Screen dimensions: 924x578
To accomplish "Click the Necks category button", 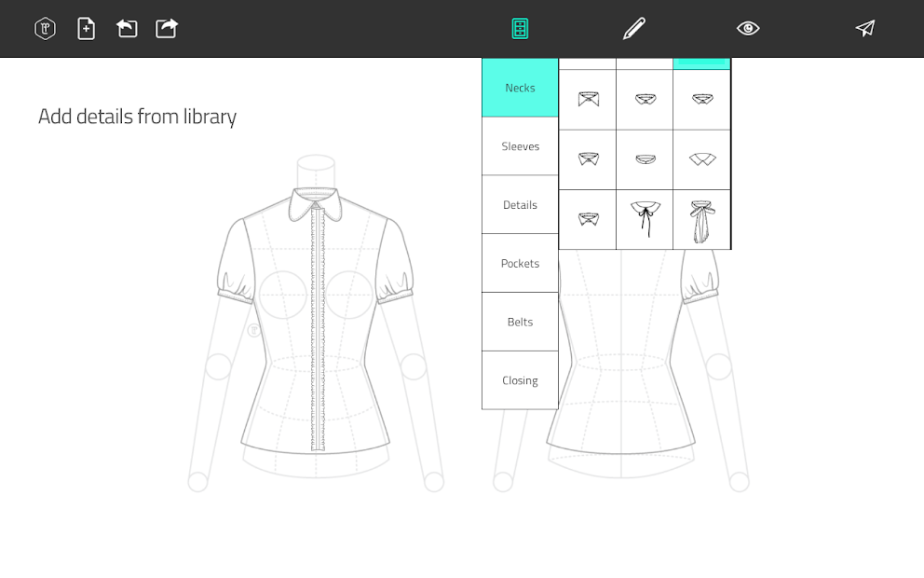I will tap(520, 88).
